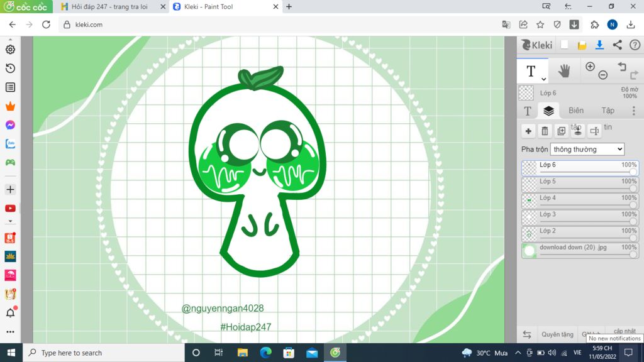Open browser extensions puzzle icon

(595, 25)
